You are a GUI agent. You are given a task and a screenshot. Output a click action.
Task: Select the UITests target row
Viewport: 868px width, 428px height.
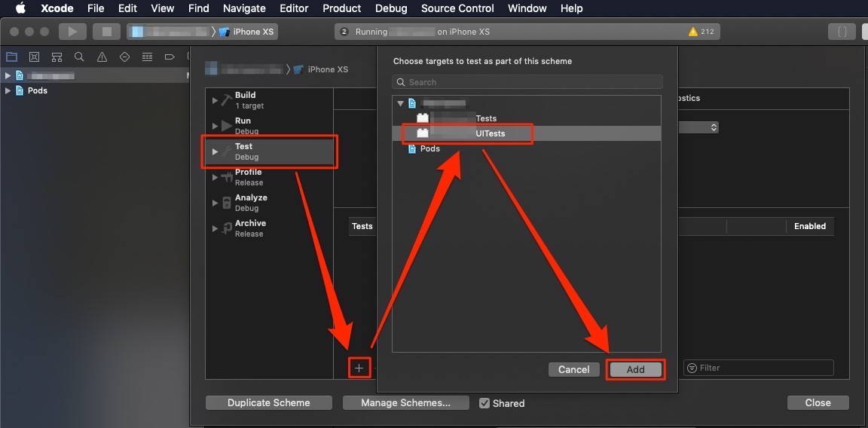tap(527, 133)
